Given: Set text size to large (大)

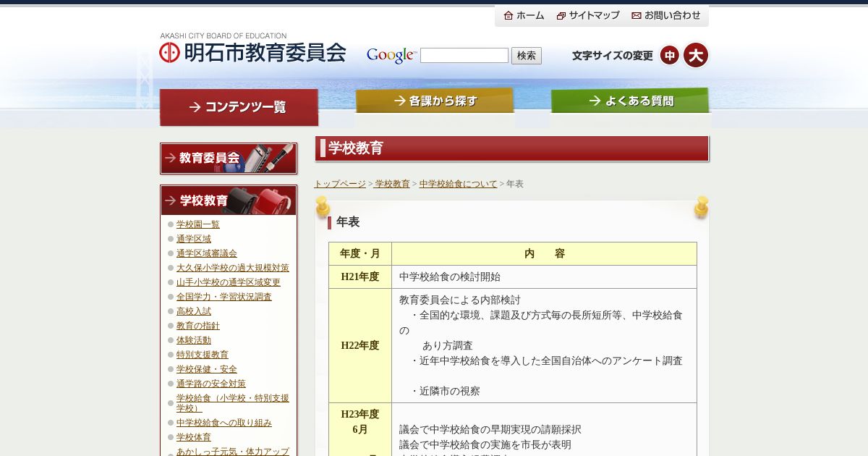Looking at the screenshot, I should tap(696, 55).
